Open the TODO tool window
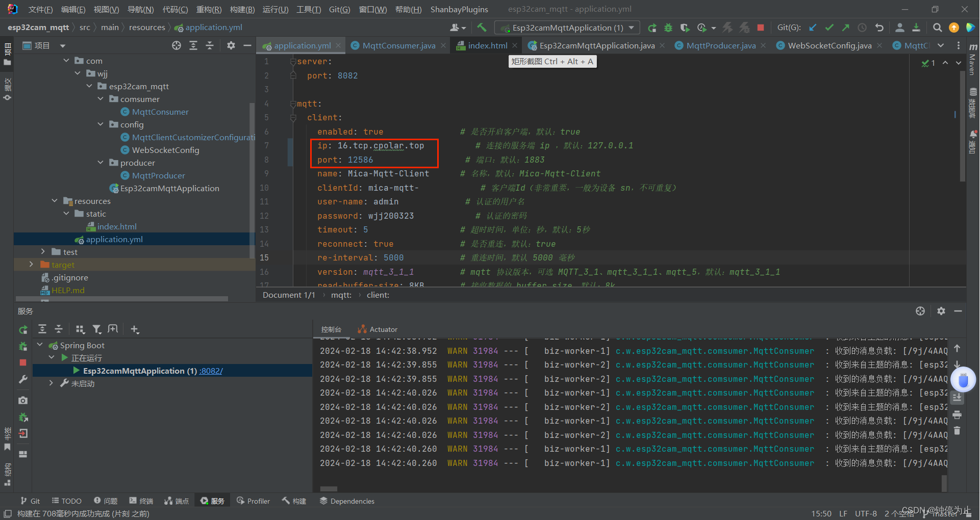 [x=67, y=501]
